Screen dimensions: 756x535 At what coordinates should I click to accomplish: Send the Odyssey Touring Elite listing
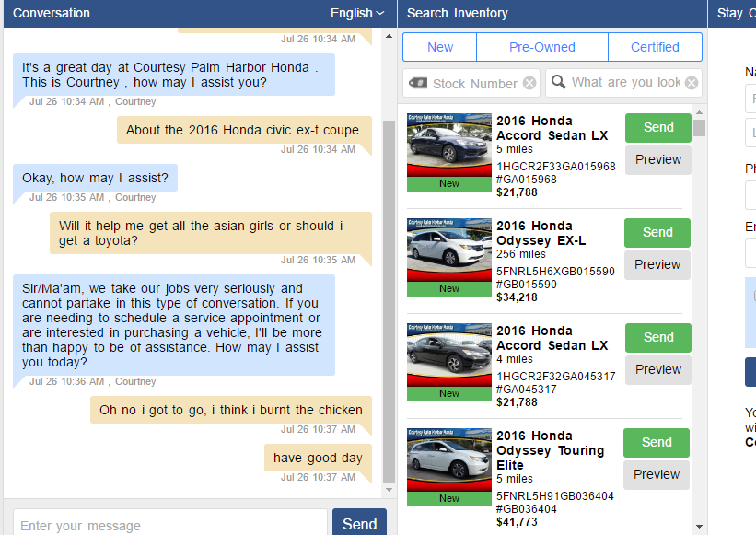pos(657,443)
